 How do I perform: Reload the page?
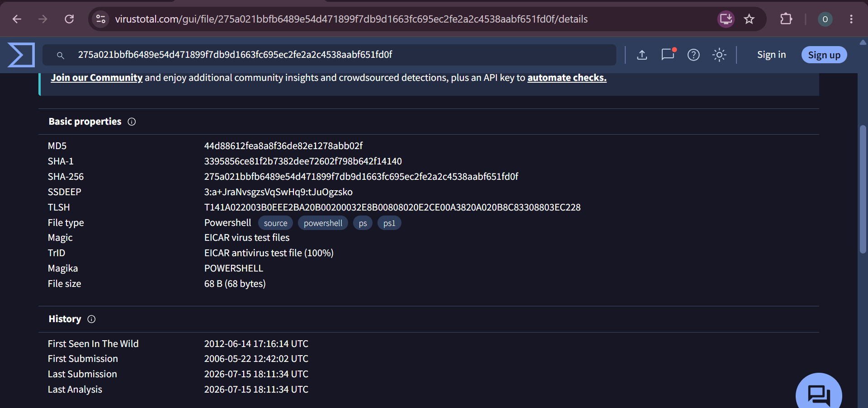coord(69,19)
